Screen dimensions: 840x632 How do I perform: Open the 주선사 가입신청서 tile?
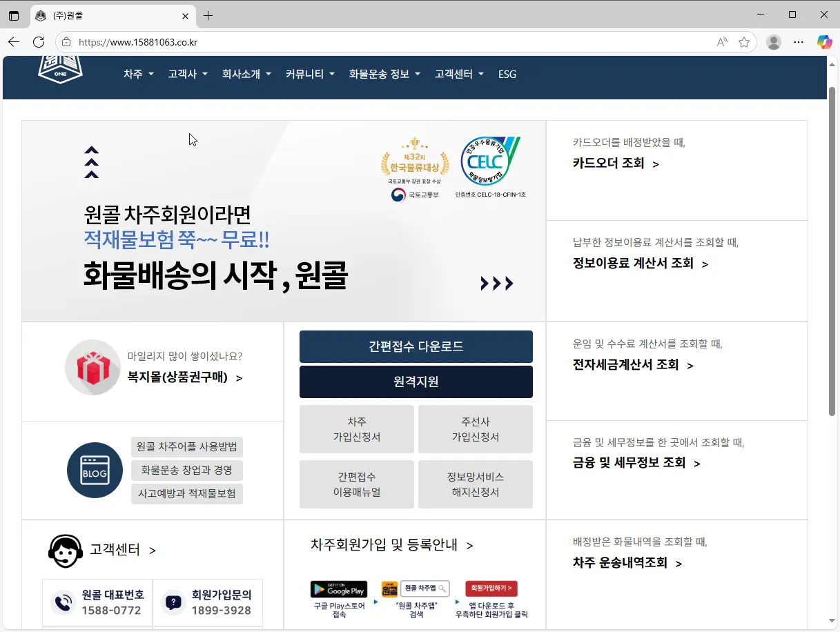tap(476, 429)
